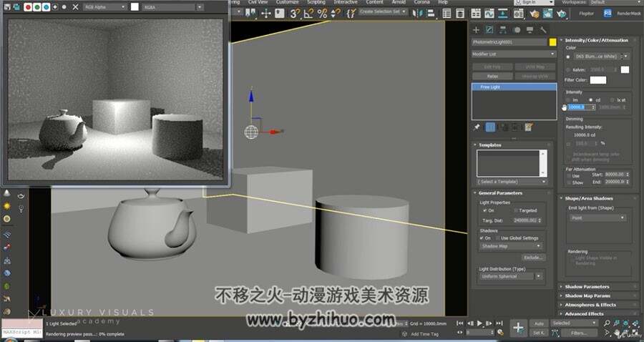Clear the render frame with X icon

click(x=76, y=7)
